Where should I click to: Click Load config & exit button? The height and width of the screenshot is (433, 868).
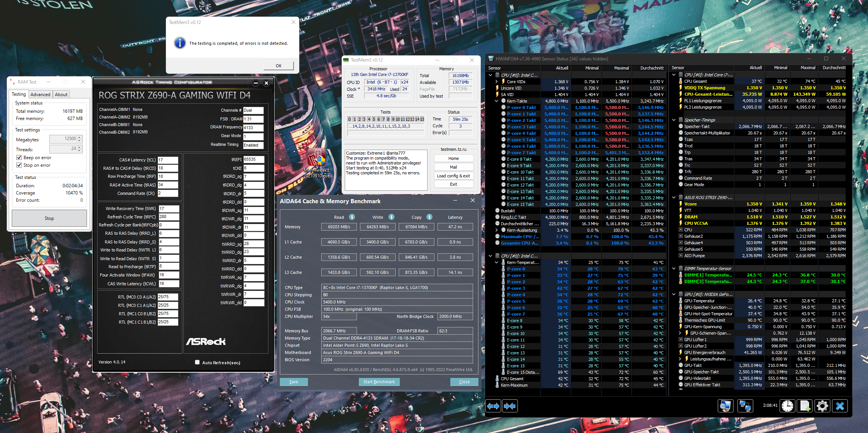coord(453,176)
